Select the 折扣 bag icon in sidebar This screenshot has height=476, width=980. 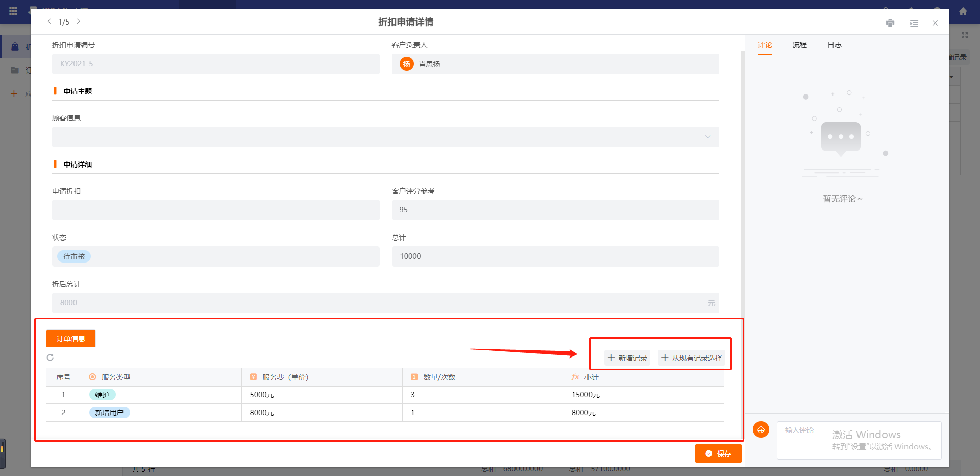pyautogui.click(x=15, y=46)
